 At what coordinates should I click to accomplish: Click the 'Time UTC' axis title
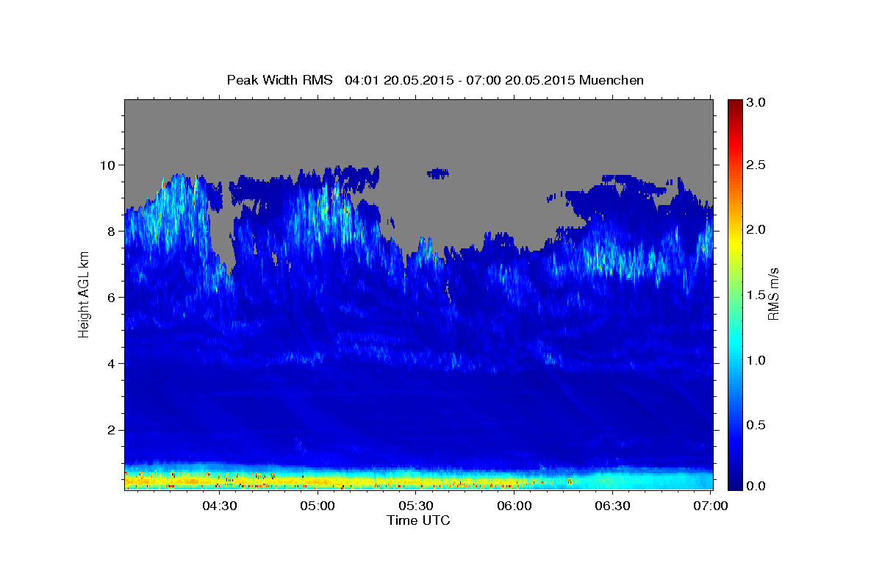pyautogui.click(x=418, y=520)
